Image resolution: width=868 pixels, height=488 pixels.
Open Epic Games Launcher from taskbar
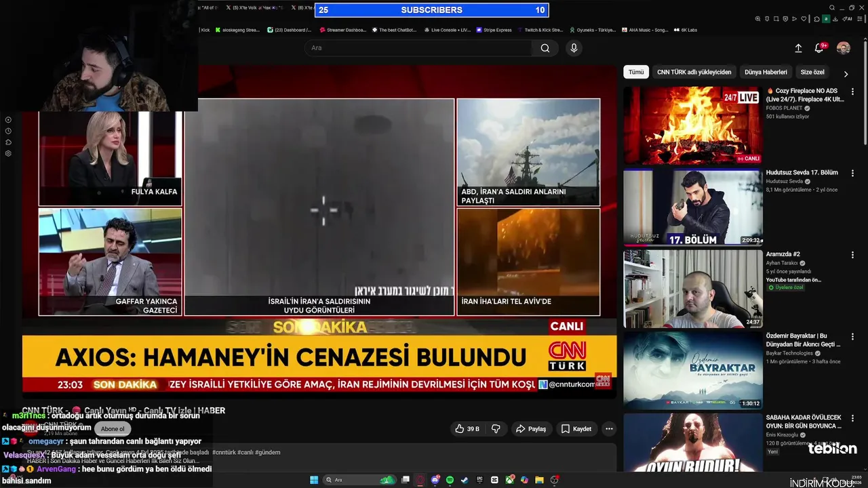(479, 480)
